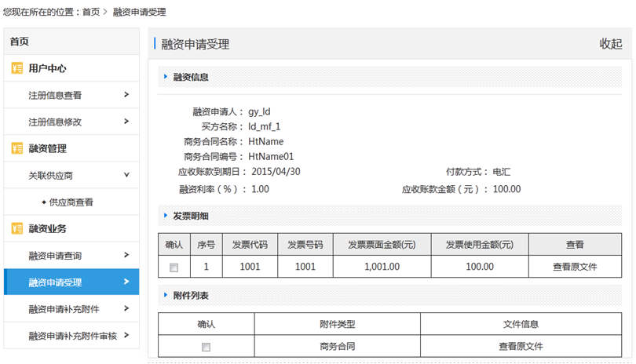The width and height of the screenshot is (636, 364).
Task: Click arrow icon next to 融资申请查询
Action: point(126,255)
